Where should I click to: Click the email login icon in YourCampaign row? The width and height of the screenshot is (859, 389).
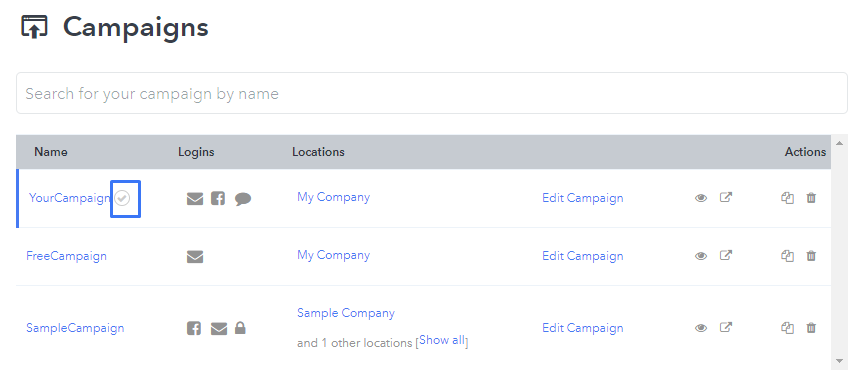coord(195,199)
